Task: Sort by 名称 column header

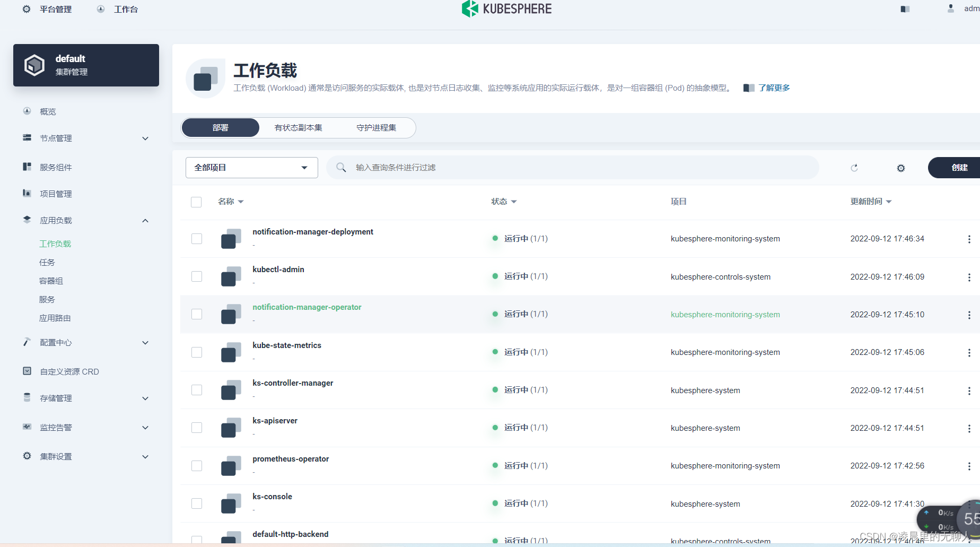Action: [x=231, y=202]
